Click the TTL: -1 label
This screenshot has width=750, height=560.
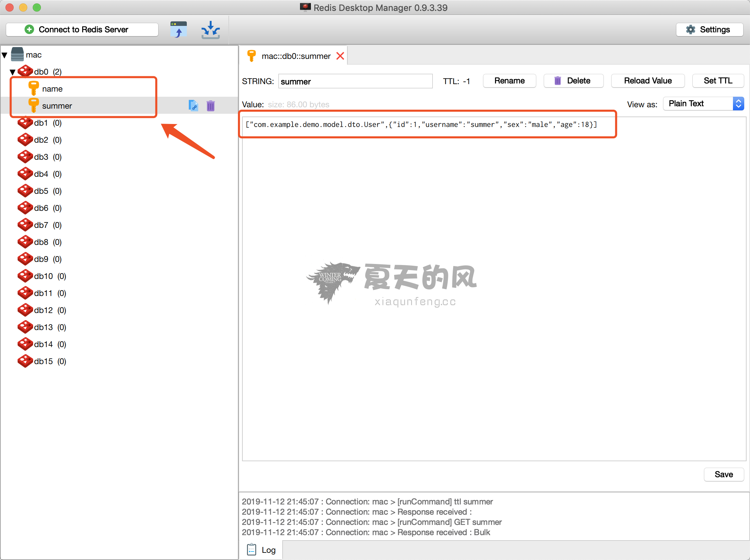pos(456,81)
